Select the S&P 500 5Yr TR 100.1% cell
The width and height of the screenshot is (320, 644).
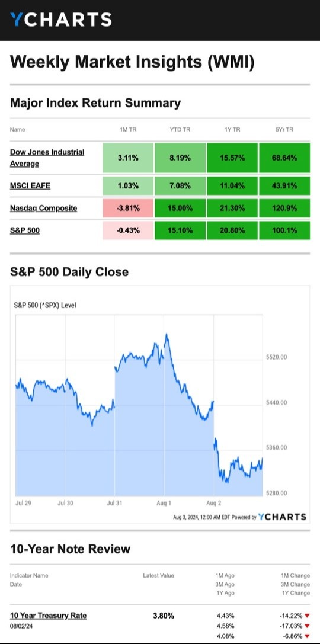click(x=284, y=230)
